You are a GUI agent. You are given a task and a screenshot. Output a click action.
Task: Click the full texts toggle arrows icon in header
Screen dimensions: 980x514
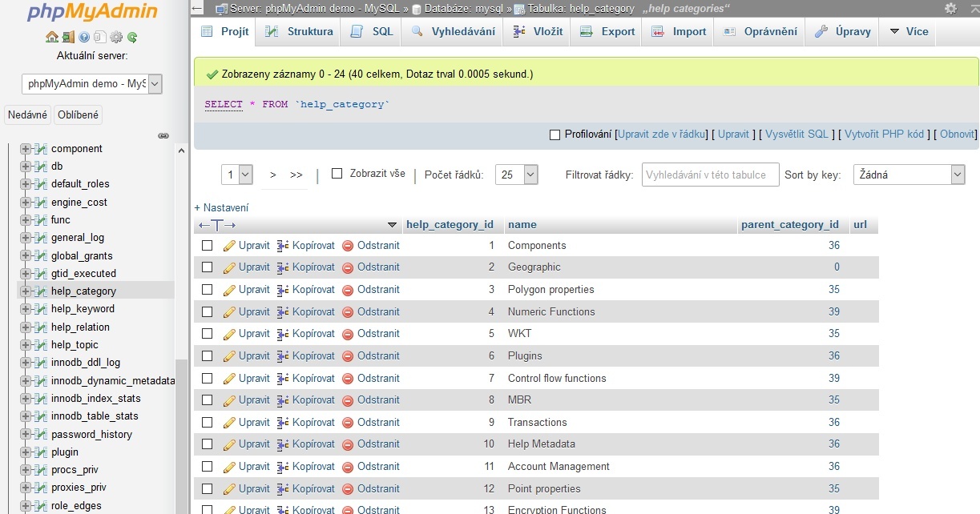[x=217, y=225]
